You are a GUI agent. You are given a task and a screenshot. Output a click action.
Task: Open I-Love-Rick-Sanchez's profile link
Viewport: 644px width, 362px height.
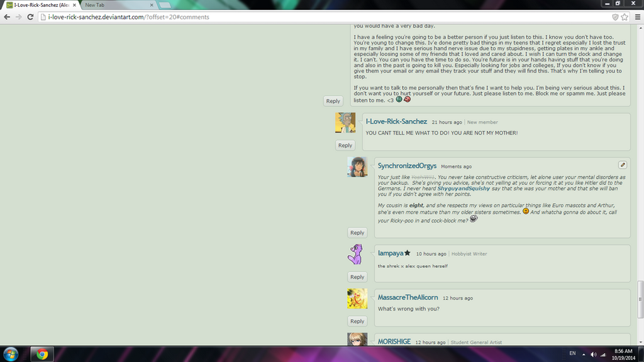coord(396,121)
